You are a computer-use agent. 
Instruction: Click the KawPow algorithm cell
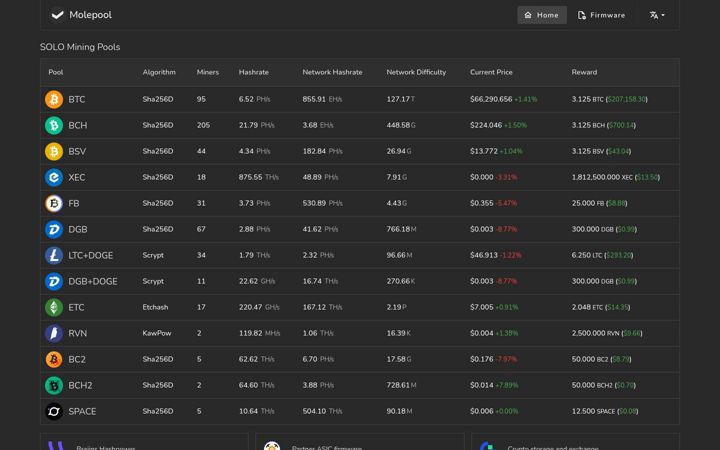click(x=157, y=333)
